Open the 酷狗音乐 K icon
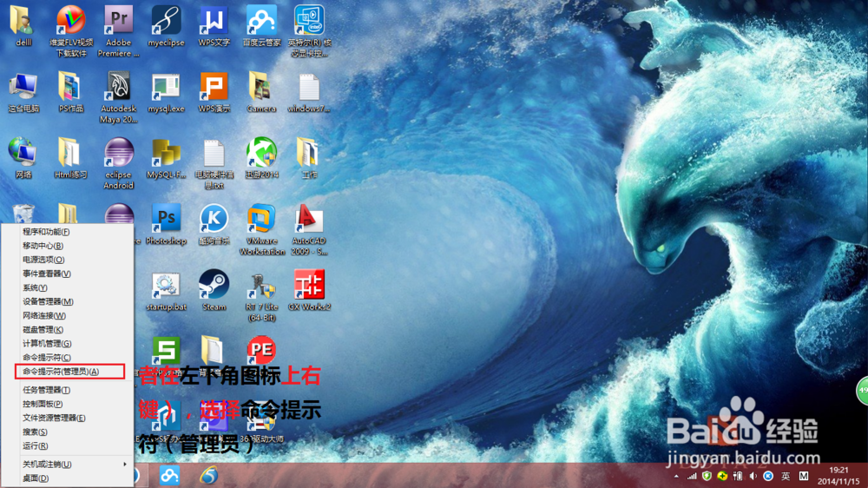Viewport: 868px width, 488px height. [x=214, y=224]
